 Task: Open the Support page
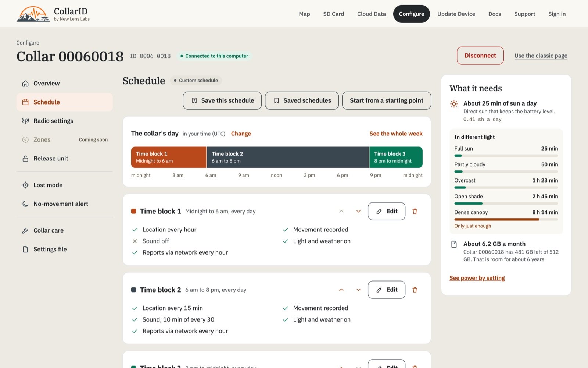click(524, 14)
